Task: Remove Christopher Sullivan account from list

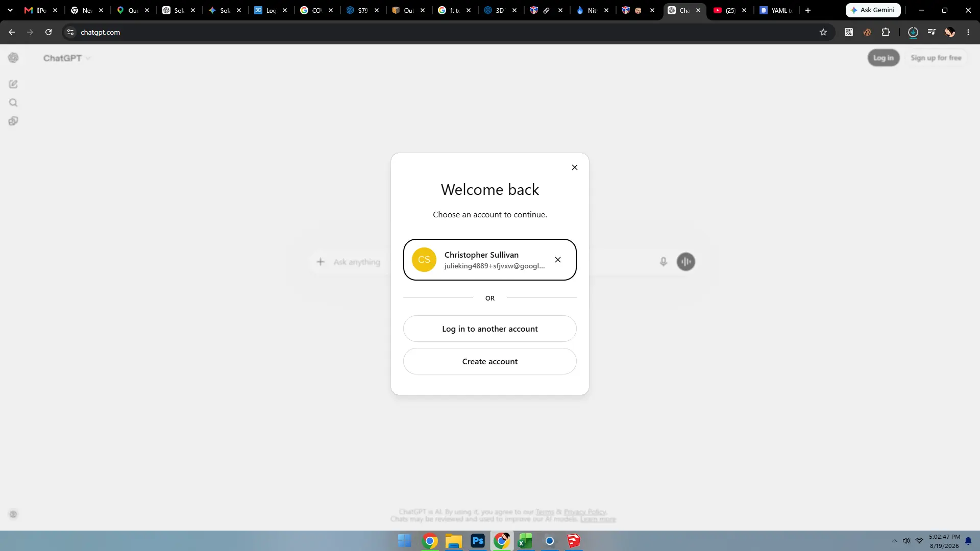Action: pos(558,260)
